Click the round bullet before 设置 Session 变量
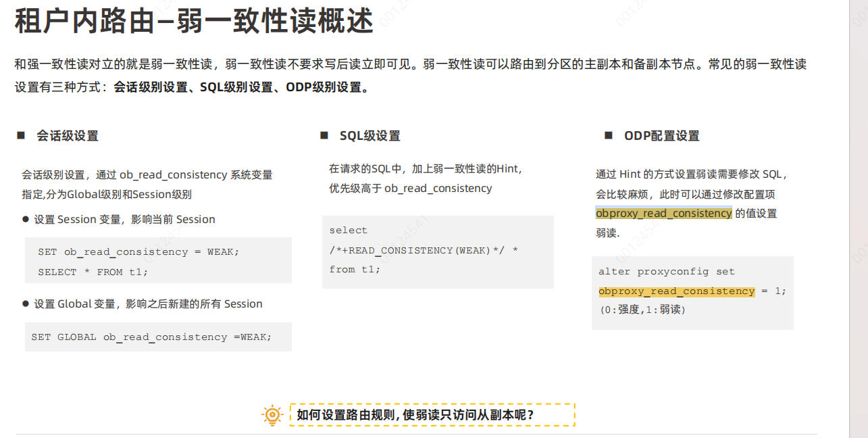This screenshot has height=438, width=868. [x=26, y=220]
